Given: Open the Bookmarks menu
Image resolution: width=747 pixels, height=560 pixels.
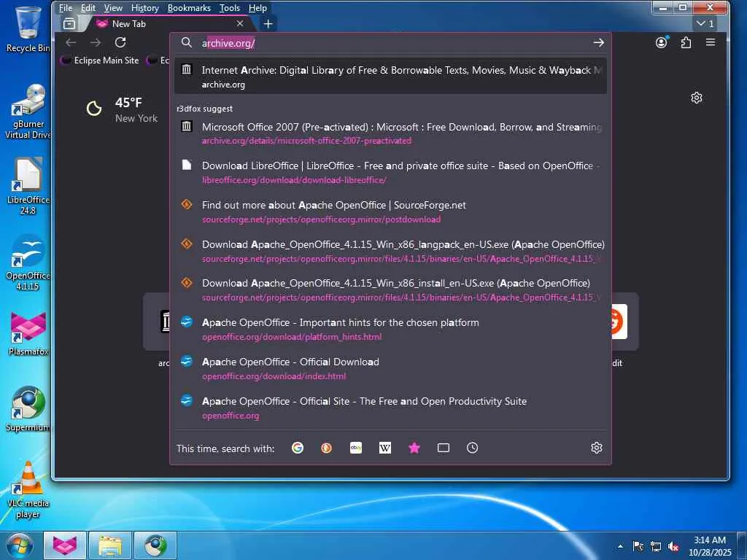Looking at the screenshot, I should point(189,8).
